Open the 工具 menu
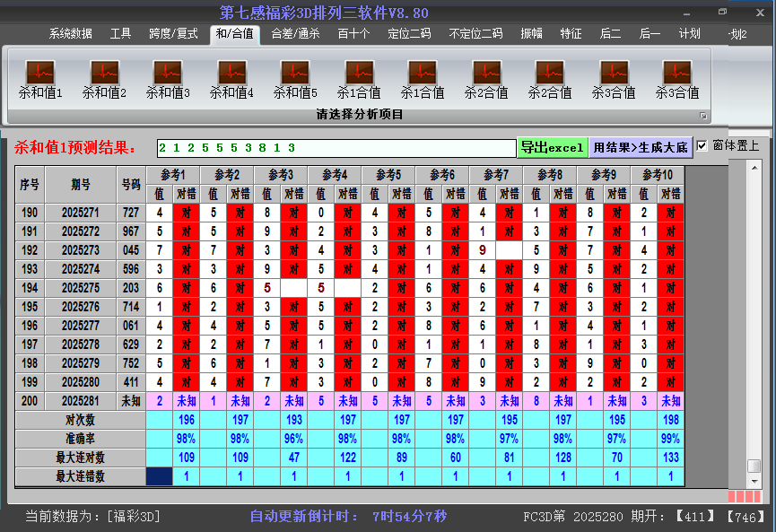776x532 pixels. (x=120, y=34)
